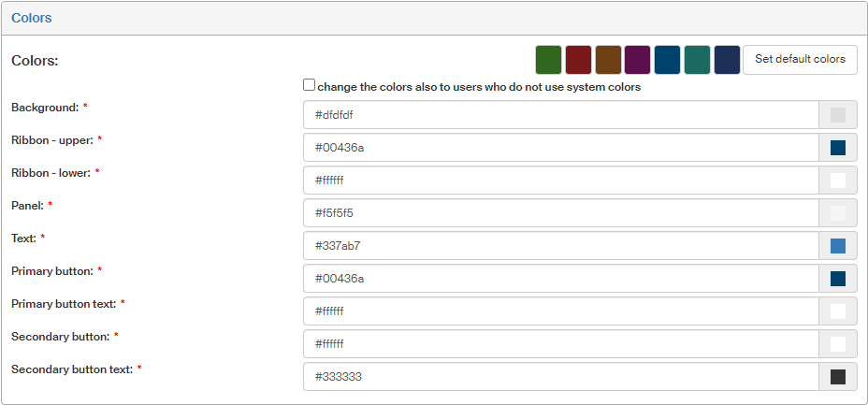Open the Panel color picker swatch
The width and height of the screenshot is (868, 405).
[x=838, y=213]
